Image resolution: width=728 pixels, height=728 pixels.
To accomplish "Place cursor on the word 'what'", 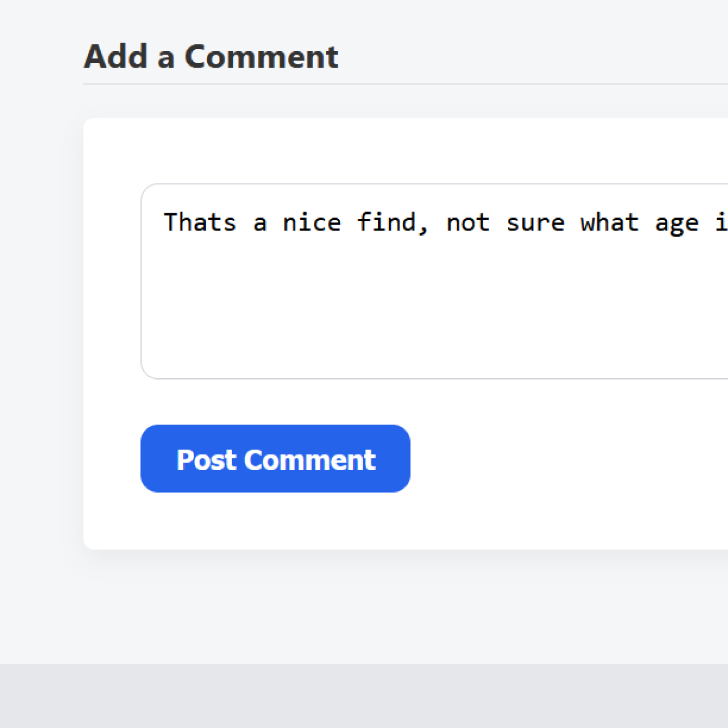I will tap(609, 222).
